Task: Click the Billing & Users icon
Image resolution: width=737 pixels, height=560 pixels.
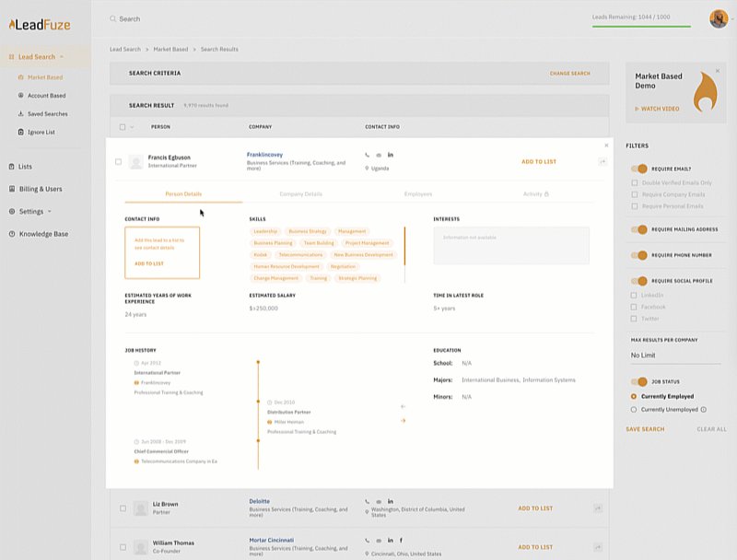Action: coord(12,189)
